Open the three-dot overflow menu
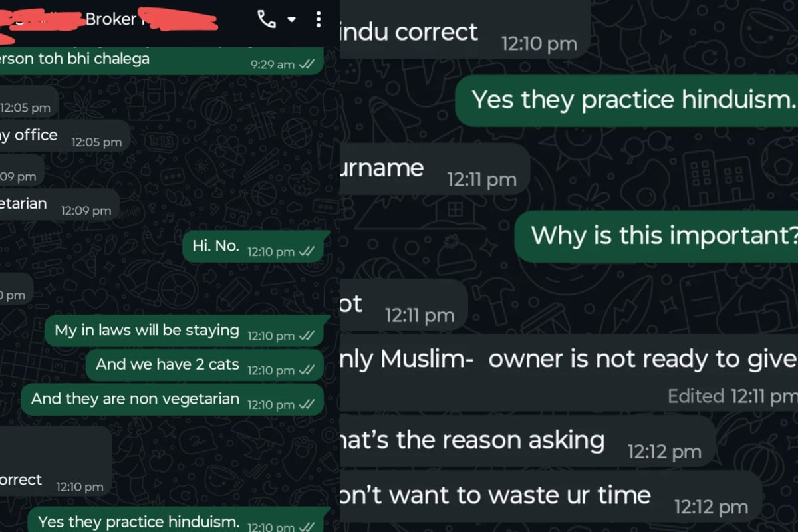Image resolution: width=798 pixels, height=532 pixels. [x=319, y=19]
